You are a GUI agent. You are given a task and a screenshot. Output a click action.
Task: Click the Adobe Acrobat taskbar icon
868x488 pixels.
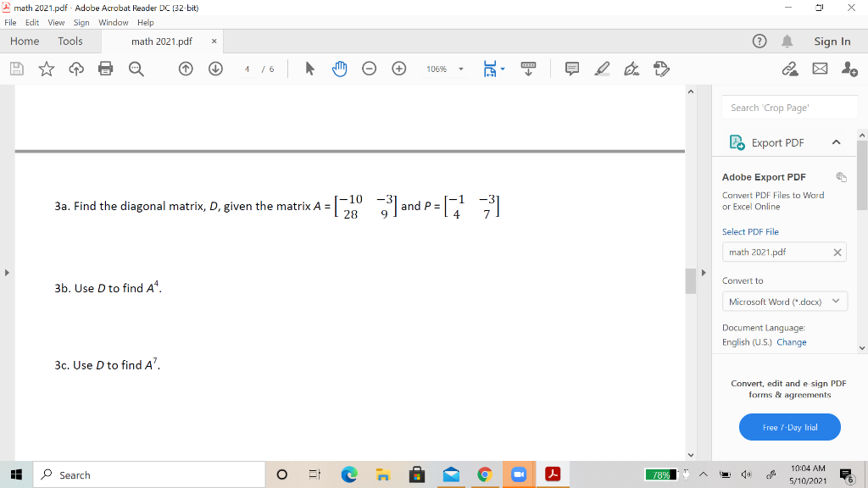point(553,474)
